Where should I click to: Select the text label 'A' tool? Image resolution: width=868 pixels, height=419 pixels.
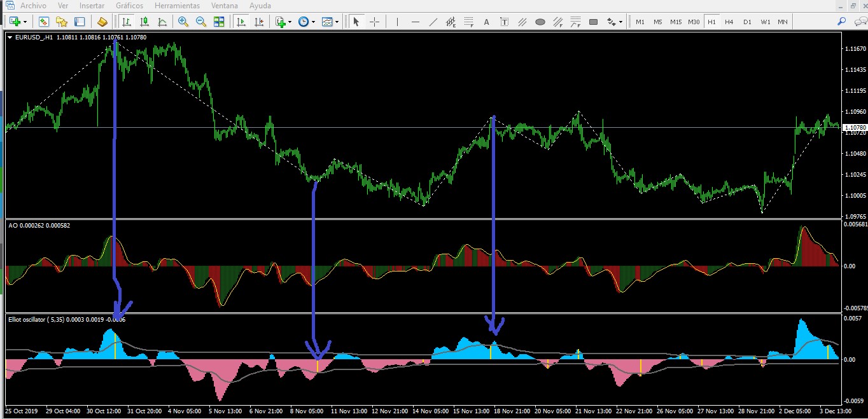(x=487, y=22)
